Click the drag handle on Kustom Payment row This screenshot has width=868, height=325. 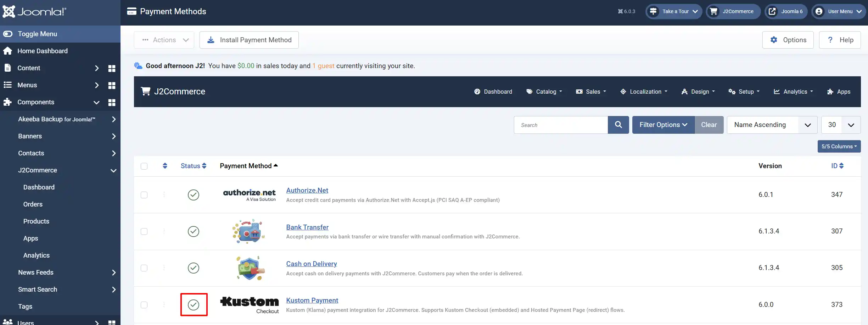tap(164, 304)
